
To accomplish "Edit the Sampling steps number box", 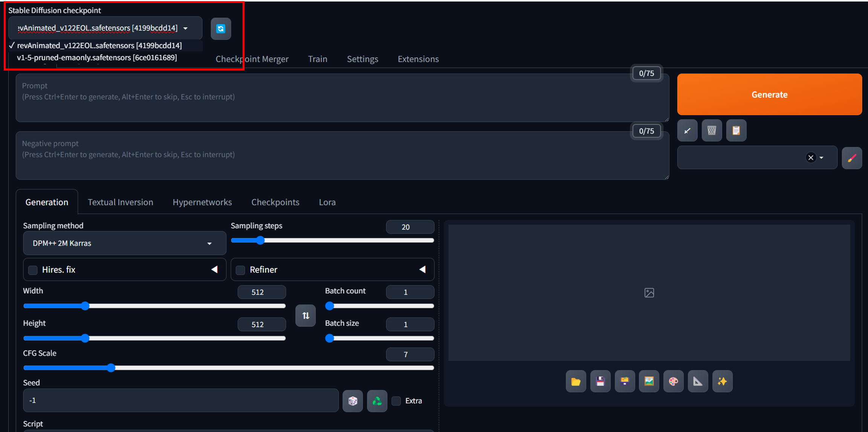I will [x=410, y=227].
